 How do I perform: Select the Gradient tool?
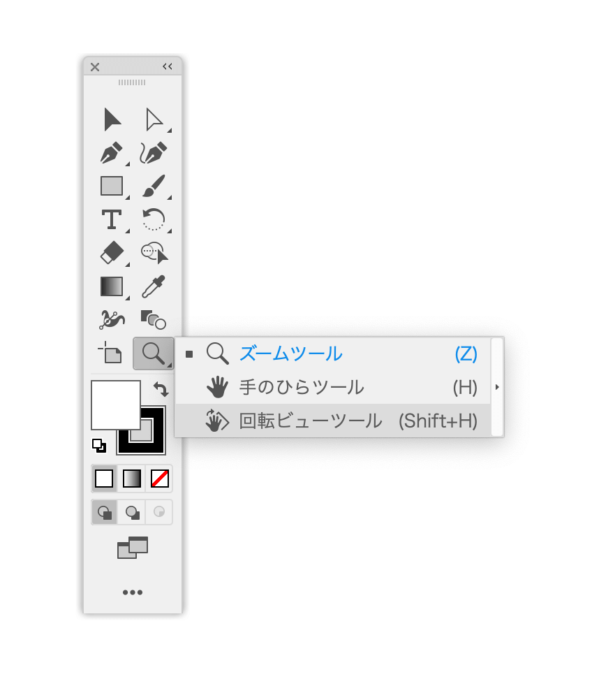[112, 286]
